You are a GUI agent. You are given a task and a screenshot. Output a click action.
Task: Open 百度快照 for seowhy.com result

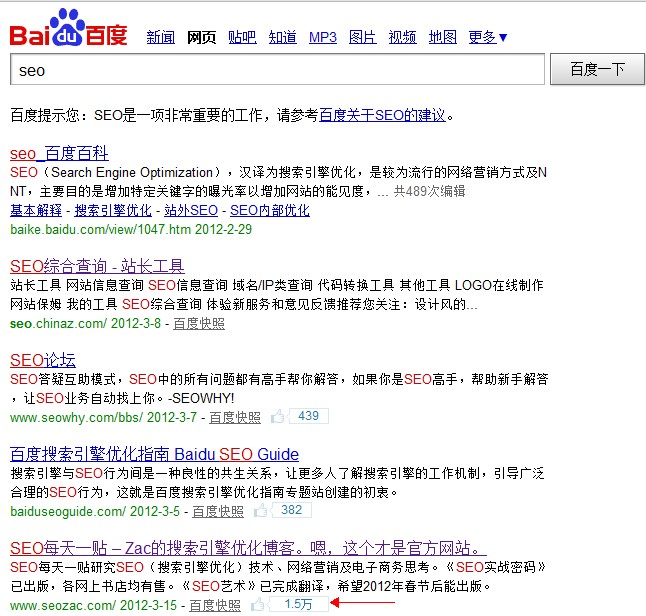[x=235, y=417]
